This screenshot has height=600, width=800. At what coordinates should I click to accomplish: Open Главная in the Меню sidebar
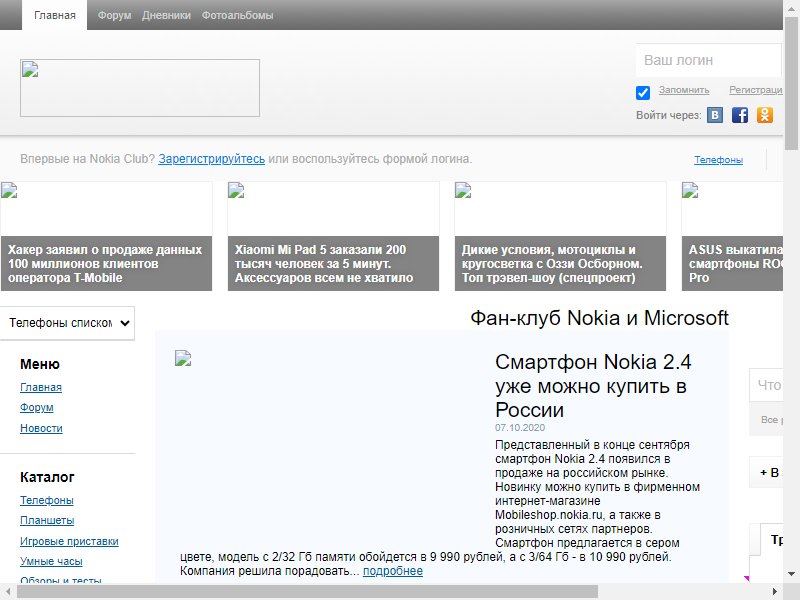tap(41, 387)
